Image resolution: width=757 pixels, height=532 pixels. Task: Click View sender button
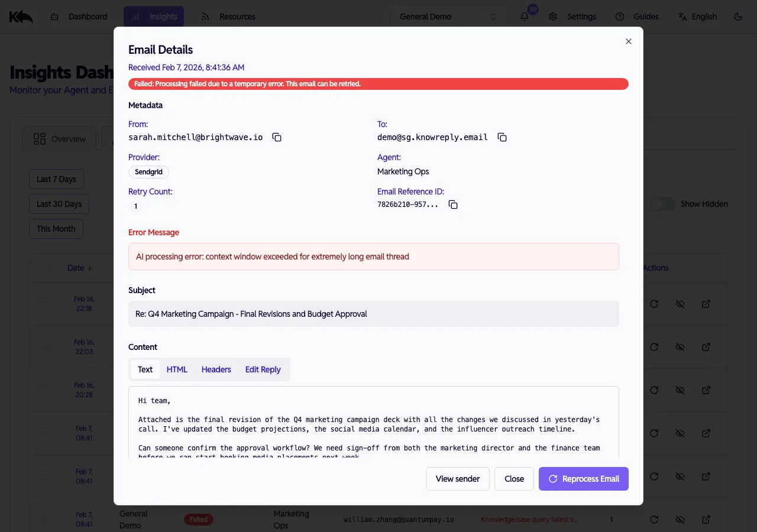click(457, 479)
